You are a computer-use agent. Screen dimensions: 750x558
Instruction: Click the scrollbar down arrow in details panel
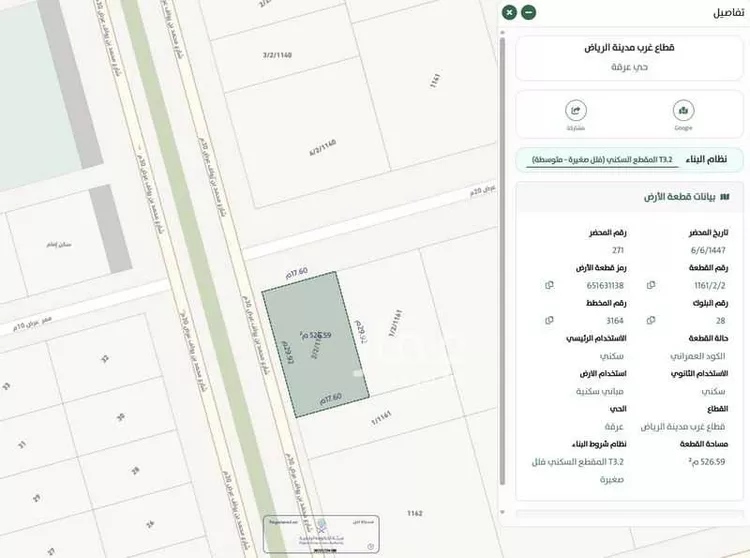pos(502,512)
